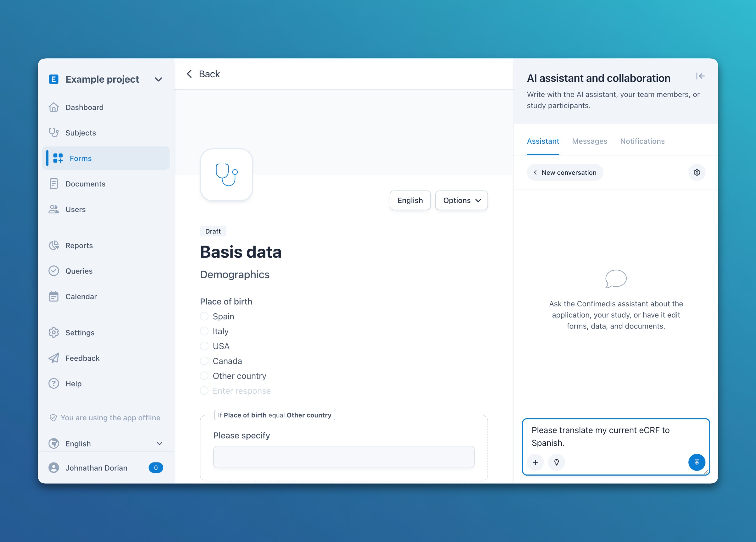Select the Assistant tab
This screenshot has height=542, width=756.
[543, 141]
